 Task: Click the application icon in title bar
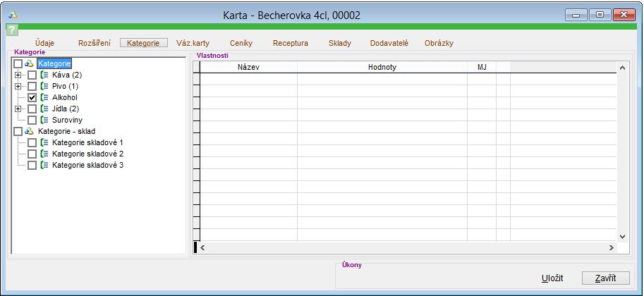[x=14, y=14]
